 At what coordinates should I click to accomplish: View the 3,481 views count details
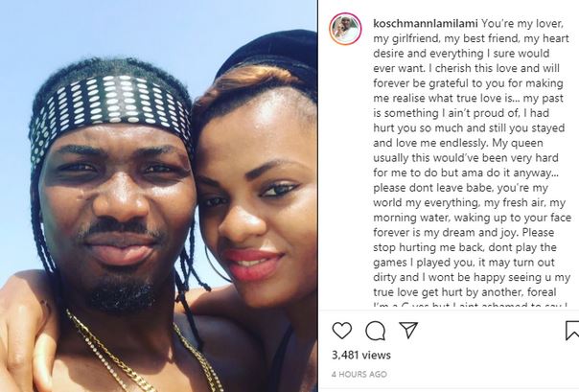tap(361, 355)
